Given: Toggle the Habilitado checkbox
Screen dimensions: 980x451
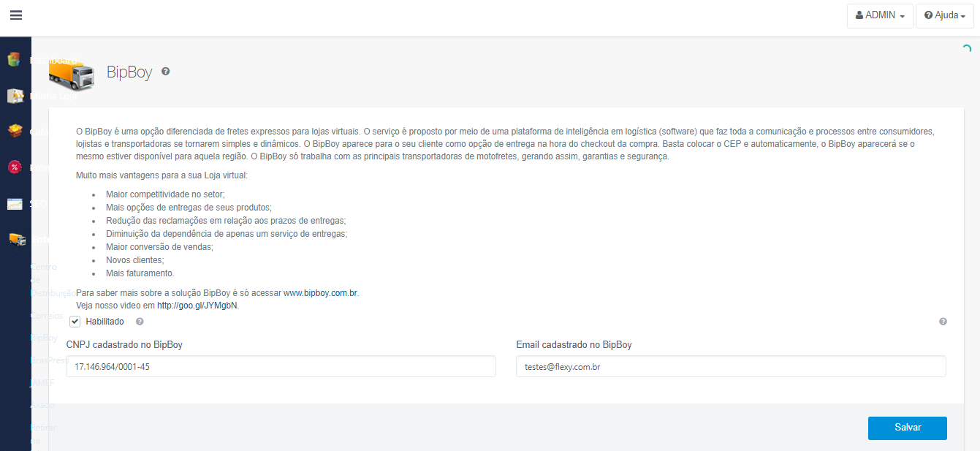Looking at the screenshot, I should (x=75, y=322).
